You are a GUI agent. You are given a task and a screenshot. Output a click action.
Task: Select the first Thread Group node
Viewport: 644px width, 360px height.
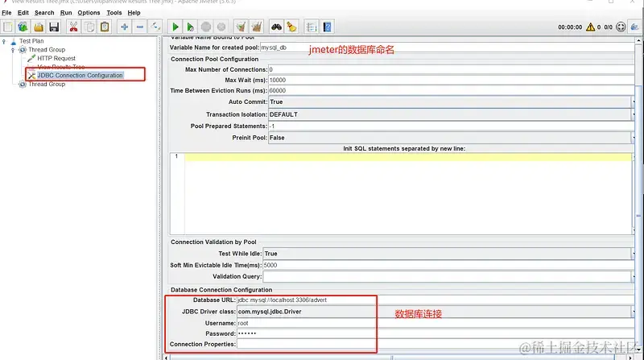point(47,50)
